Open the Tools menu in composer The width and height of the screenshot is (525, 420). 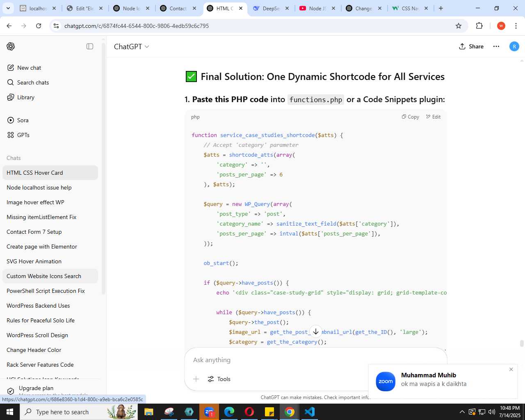coord(219,379)
